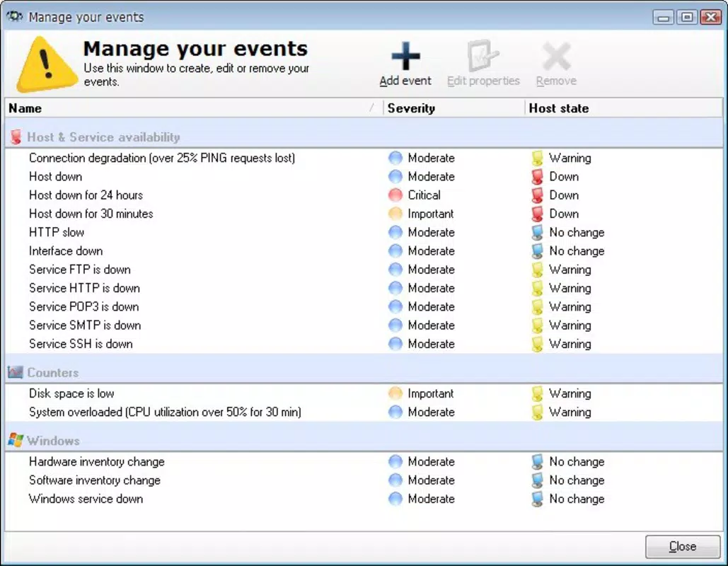Select the Connection degradation event row

[364, 158]
